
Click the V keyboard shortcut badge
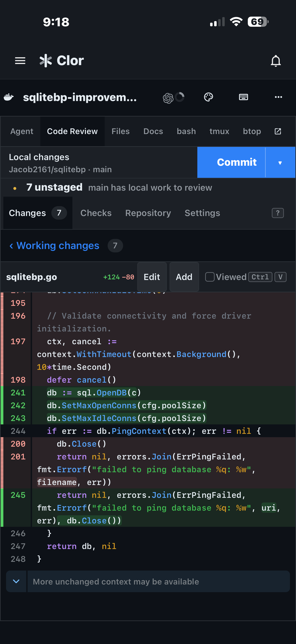[280, 277]
